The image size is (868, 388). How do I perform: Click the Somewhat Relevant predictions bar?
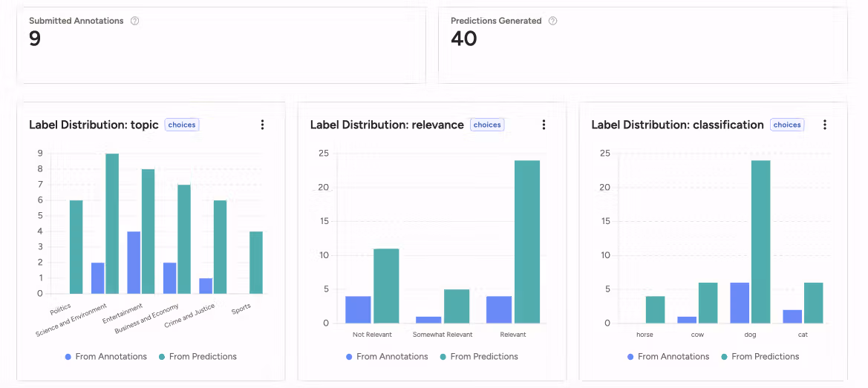click(x=457, y=306)
